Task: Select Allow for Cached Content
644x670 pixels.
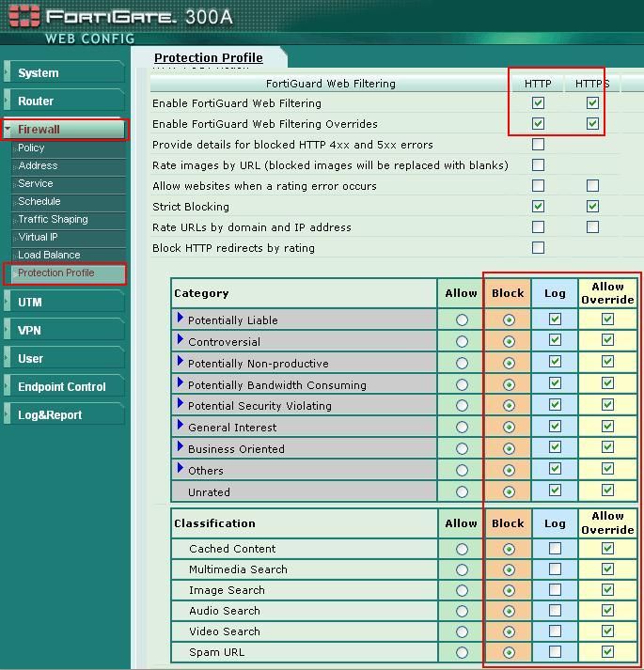Action: pyautogui.click(x=462, y=549)
